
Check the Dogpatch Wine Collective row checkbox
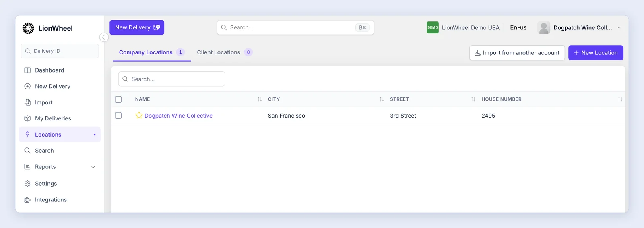tap(118, 116)
